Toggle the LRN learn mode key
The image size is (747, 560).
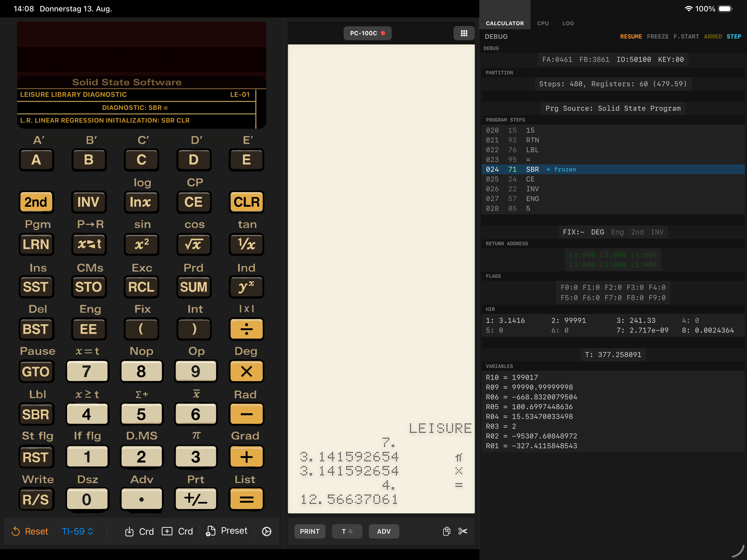click(x=36, y=244)
